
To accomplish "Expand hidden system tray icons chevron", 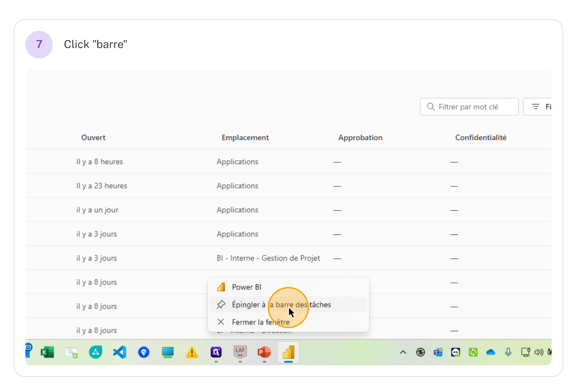I will point(403,352).
